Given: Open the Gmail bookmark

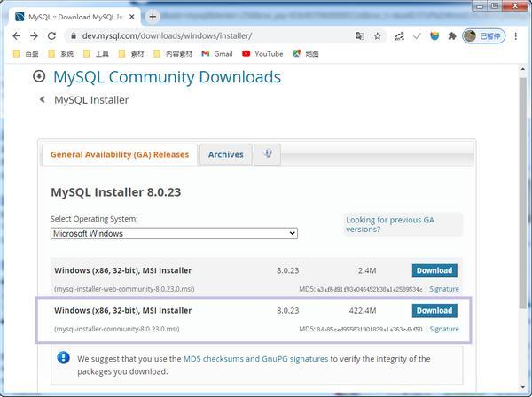Looking at the screenshot, I should point(217,53).
